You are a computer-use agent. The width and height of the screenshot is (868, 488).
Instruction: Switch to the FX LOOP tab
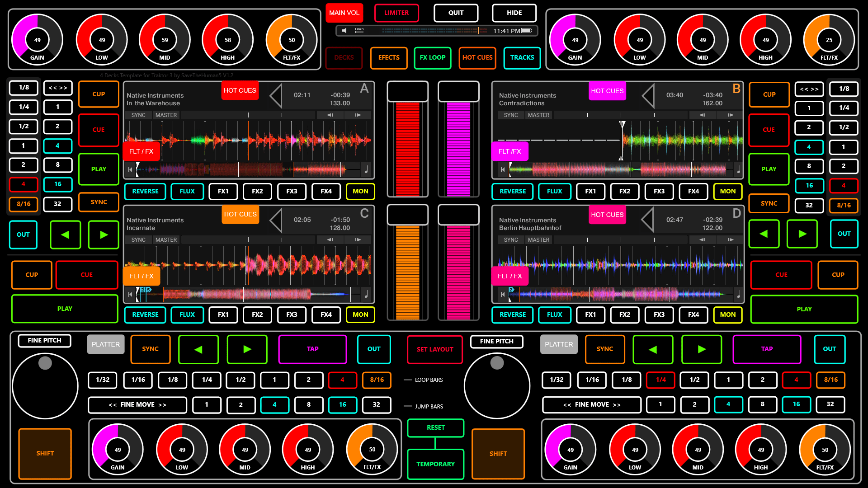click(x=432, y=58)
